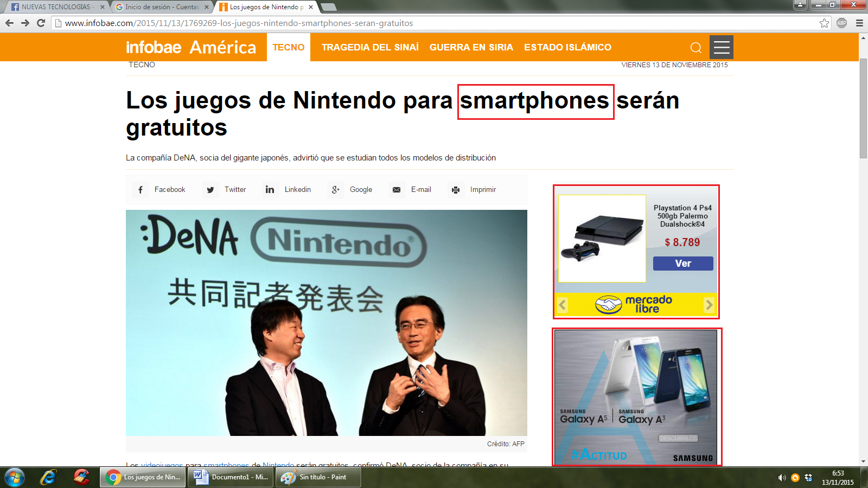Image resolution: width=868 pixels, height=488 pixels.
Task: Click the Facebook share icon
Action: click(x=141, y=190)
